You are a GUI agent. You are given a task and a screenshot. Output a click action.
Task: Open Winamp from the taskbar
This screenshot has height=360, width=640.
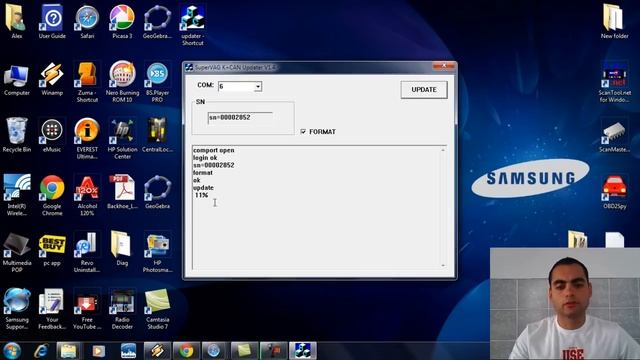157,351
